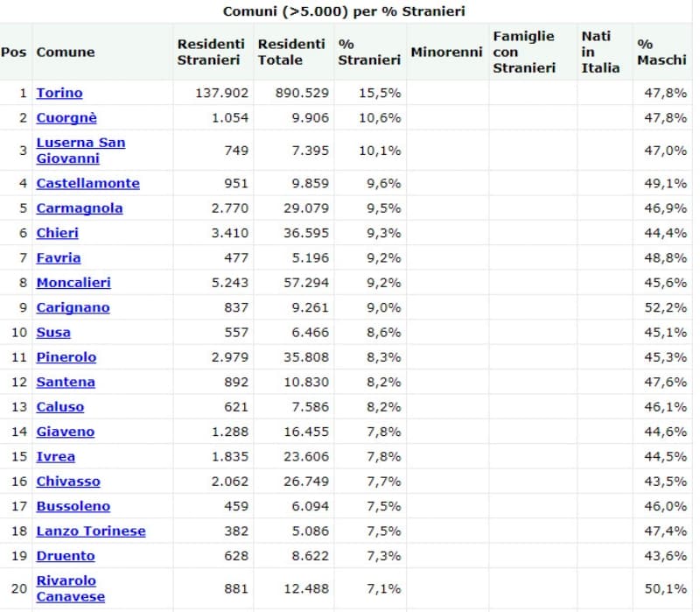
Task: Open the Lanzo Torinese link
Action: click(91, 531)
